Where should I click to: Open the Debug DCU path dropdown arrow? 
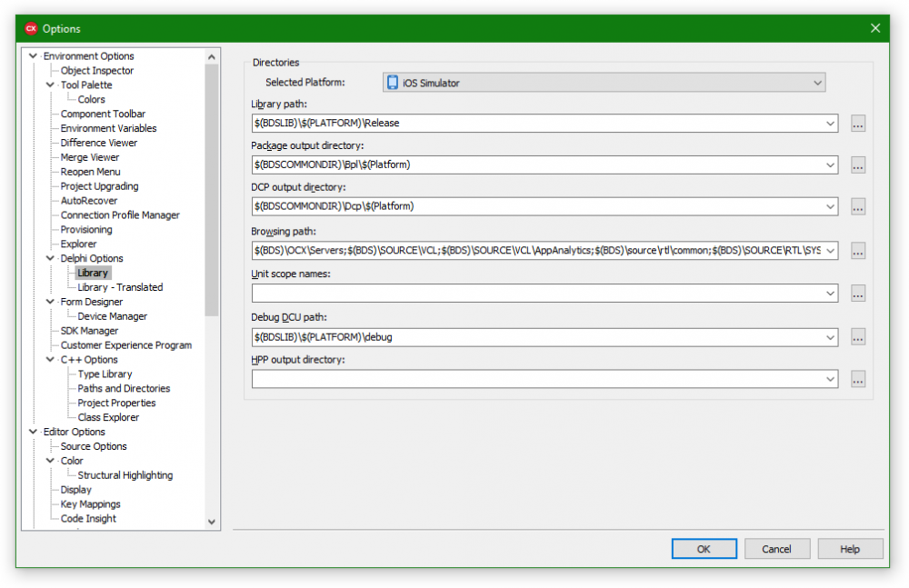(x=830, y=337)
